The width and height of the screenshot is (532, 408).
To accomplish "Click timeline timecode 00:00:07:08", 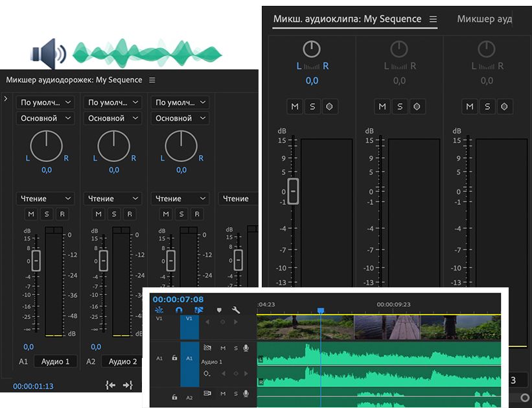I will [178, 299].
